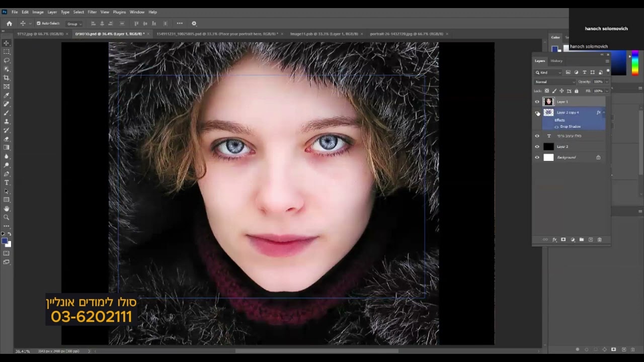Collapse effects on Layer 2 copy 4
The width and height of the screenshot is (644, 362).
[x=604, y=113]
